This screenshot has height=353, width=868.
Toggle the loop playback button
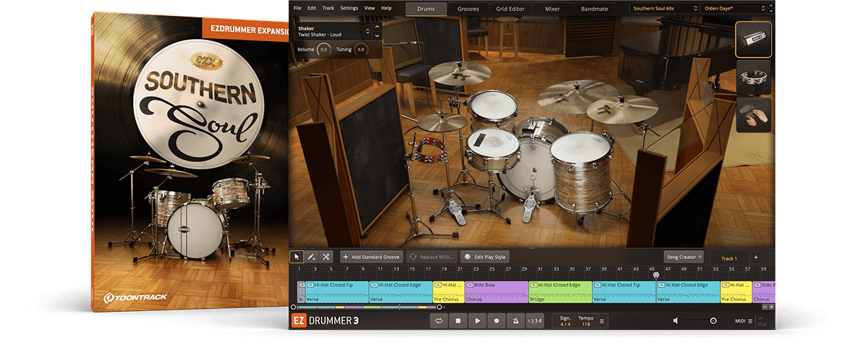438,320
